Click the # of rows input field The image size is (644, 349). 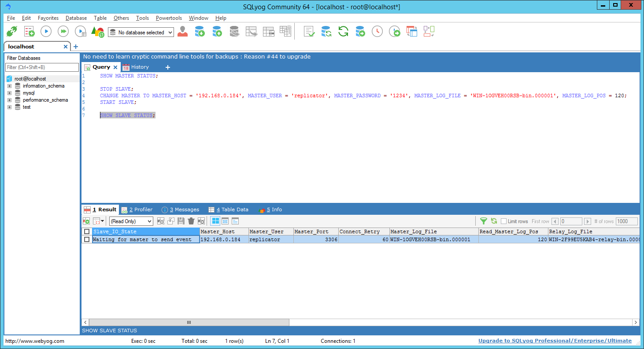(x=626, y=221)
